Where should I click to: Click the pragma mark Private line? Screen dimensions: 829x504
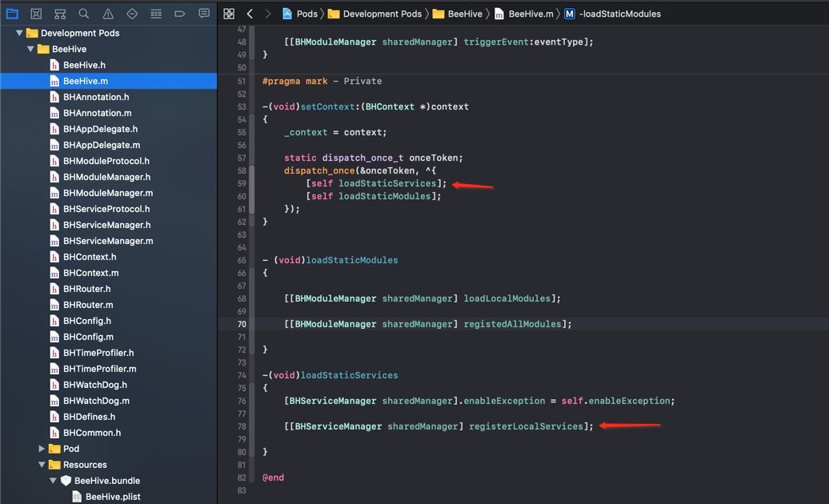coord(322,81)
